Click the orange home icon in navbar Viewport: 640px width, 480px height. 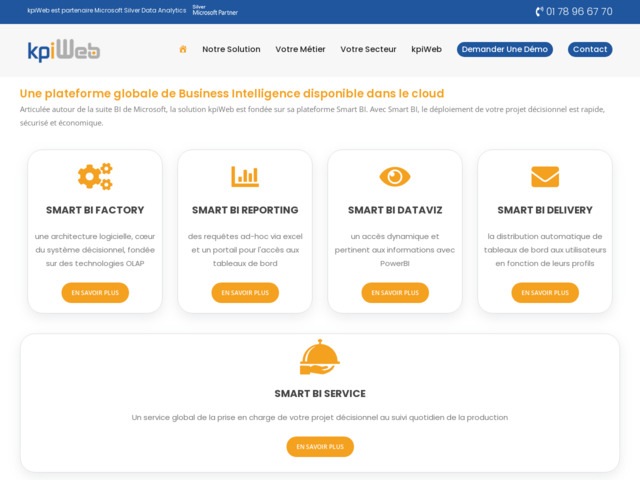[x=183, y=49]
